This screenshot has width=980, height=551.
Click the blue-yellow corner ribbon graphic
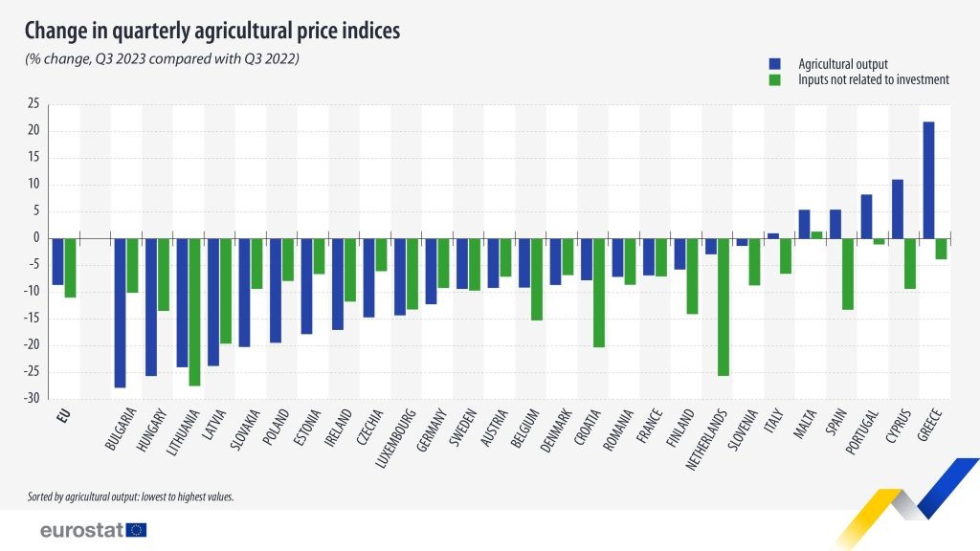point(906,503)
